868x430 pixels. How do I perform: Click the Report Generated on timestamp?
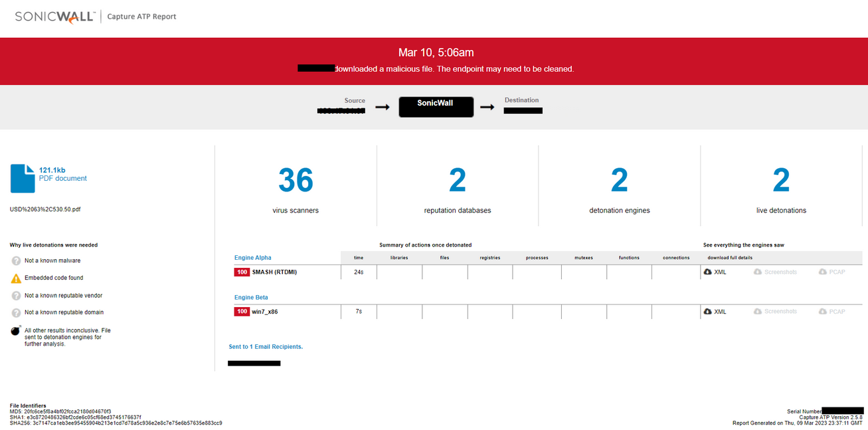[x=798, y=423]
